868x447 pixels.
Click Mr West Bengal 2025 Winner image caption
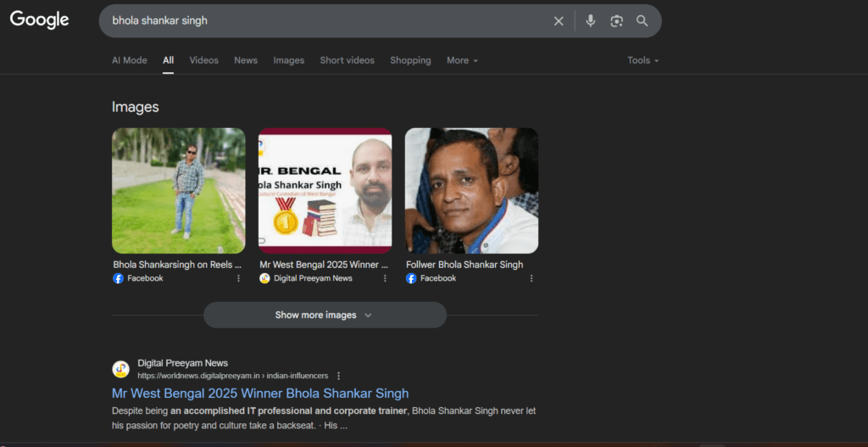point(324,265)
